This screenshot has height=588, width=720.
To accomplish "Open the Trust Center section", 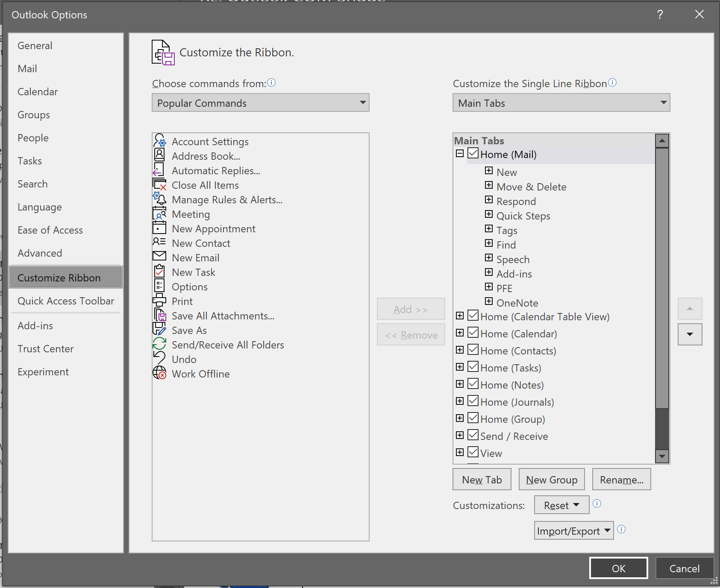I will pos(45,348).
